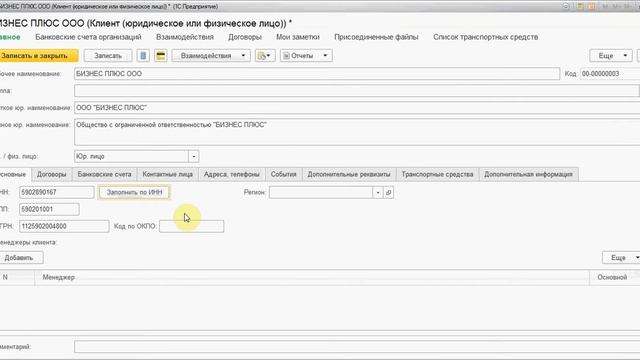Screen dimensions: 640x360
Task: Click the blue document icon next to Записать
Action: point(143,56)
